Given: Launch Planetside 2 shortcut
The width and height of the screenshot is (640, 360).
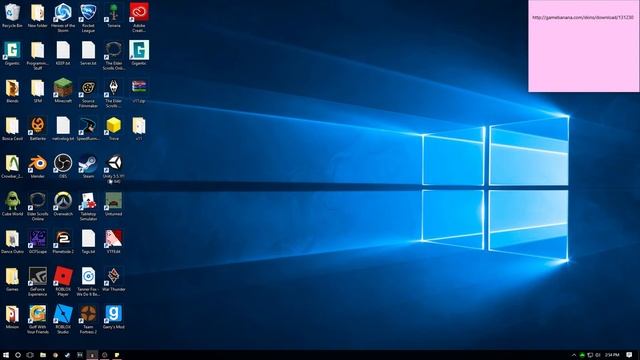Looking at the screenshot, I should tap(63, 242).
